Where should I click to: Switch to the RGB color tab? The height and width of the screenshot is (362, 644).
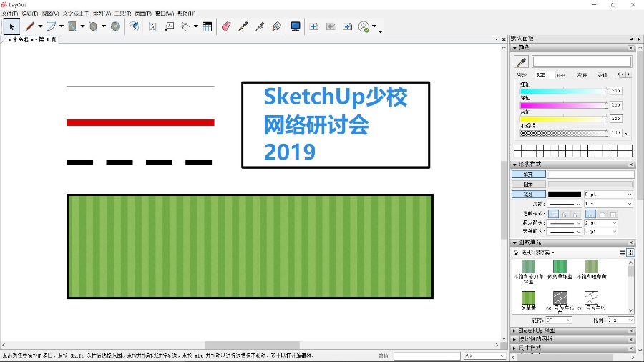pyautogui.click(x=540, y=74)
